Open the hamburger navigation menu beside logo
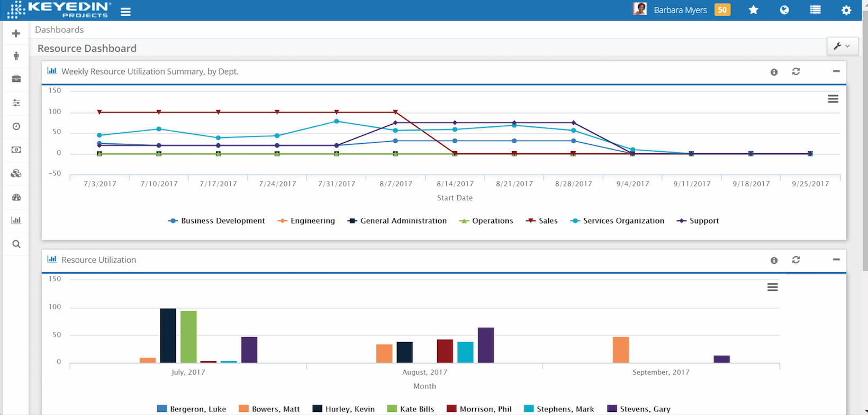The height and width of the screenshot is (415, 868). point(125,12)
